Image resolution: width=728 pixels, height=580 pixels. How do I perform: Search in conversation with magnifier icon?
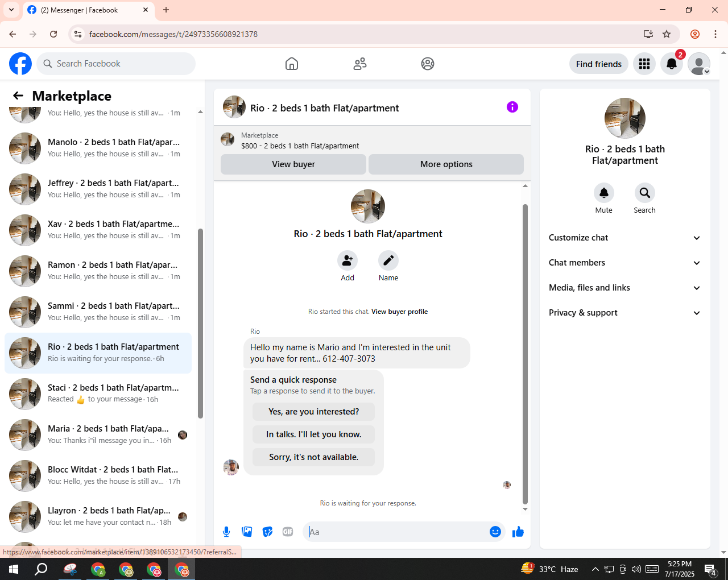pyautogui.click(x=645, y=193)
